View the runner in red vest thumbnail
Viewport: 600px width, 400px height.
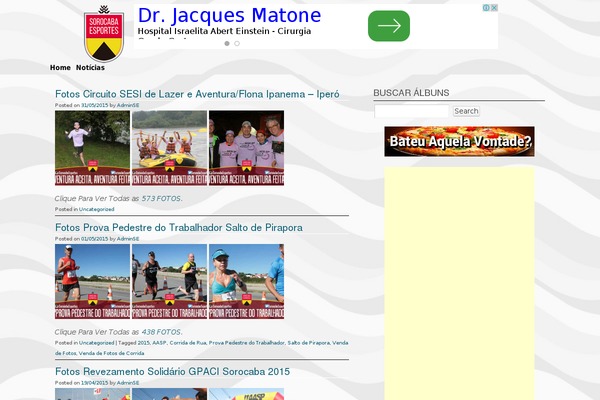coord(93,281)
